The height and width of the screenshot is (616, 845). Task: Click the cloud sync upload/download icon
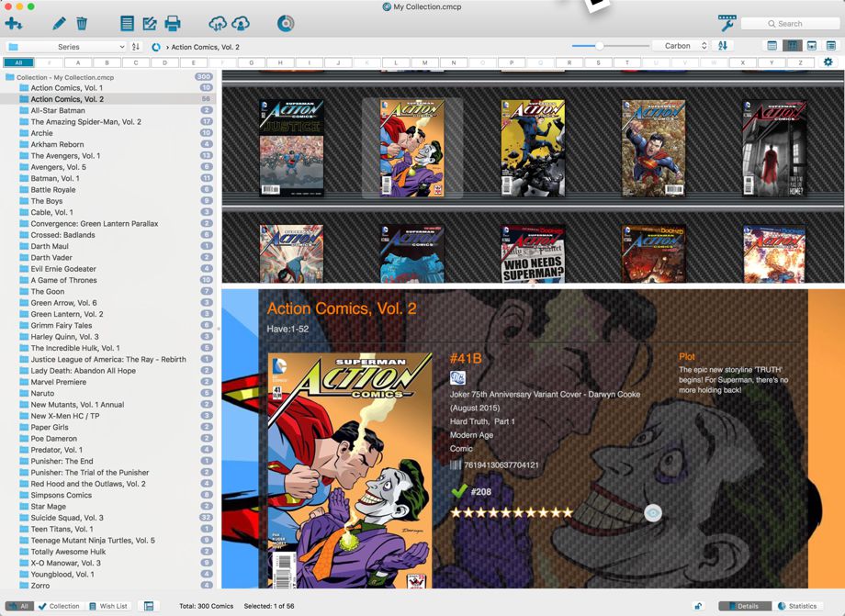217,24
